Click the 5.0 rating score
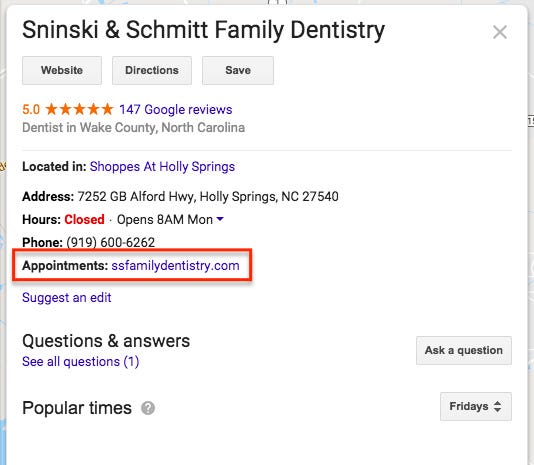Screen dimensions: 534x465 coord(31,110)
